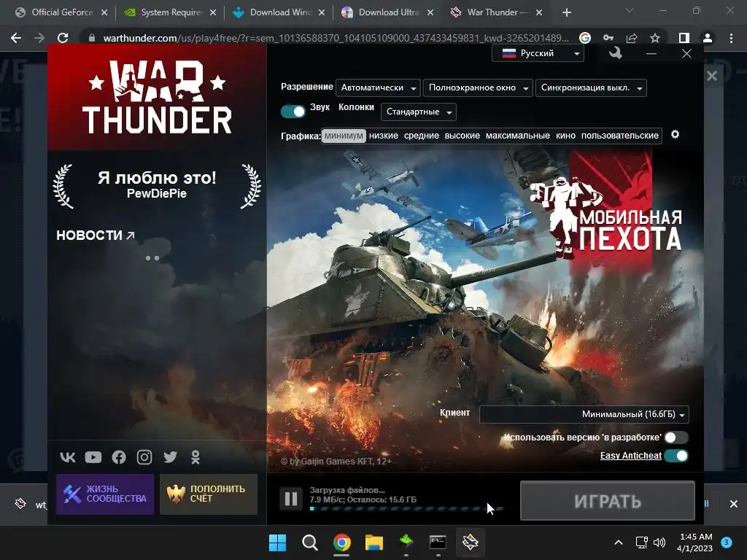
Task: Click the Мобильная пехота banner
Action: click(605, 213)
